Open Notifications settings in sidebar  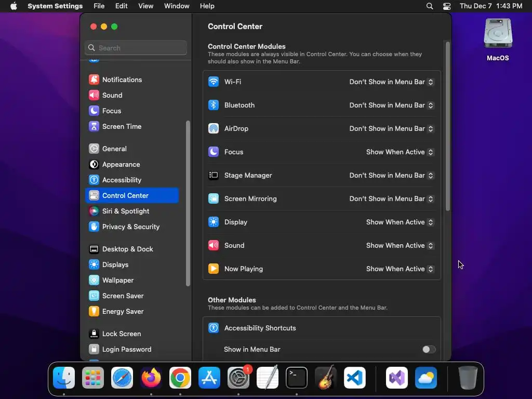coord(131,79)
